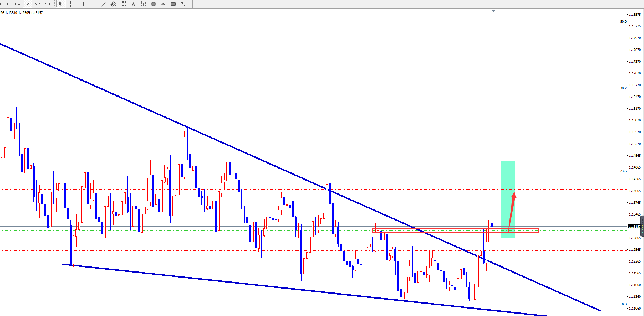Select the cursor arrow tool
The width and height of the screenshot is (644, 316).
[x=61, y=4]
